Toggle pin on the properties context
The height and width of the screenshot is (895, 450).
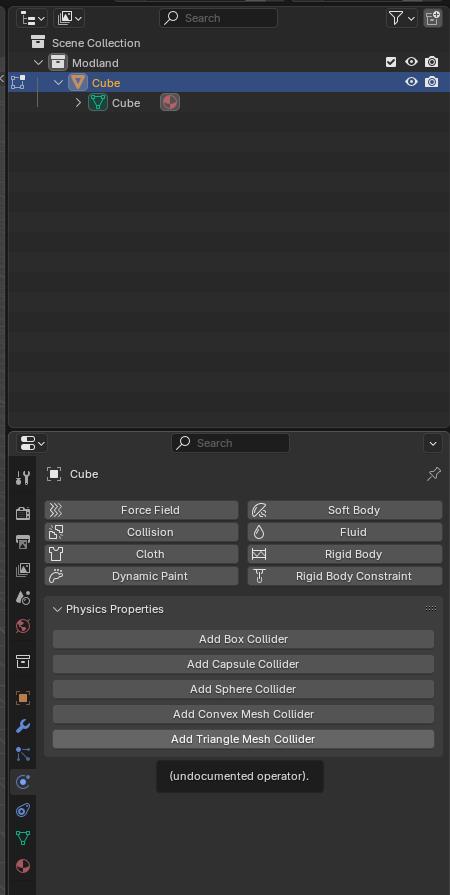[x=434, y=474]
